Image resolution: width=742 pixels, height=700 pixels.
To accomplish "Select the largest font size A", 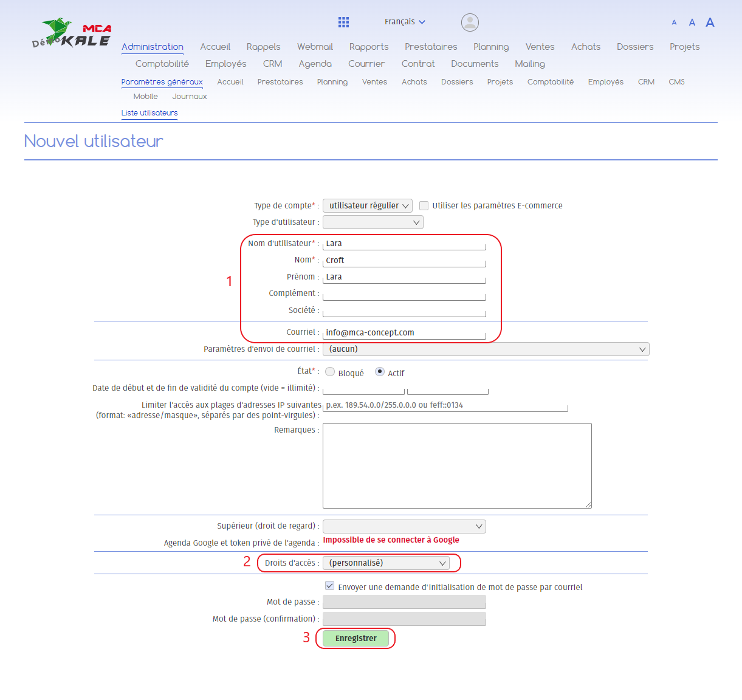I will point(710,22).
